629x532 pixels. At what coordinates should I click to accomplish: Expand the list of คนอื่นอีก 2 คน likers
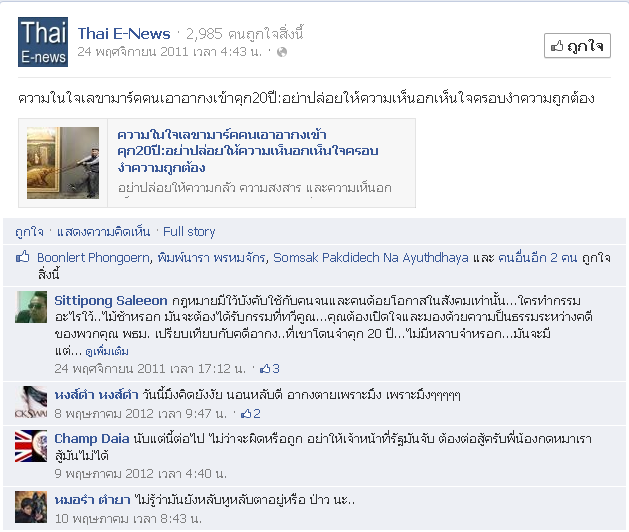pos(537,257)
